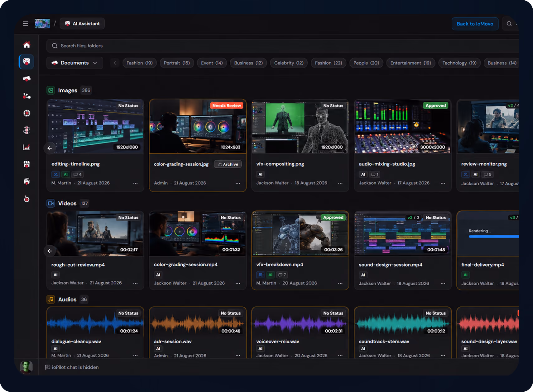Click the Search files, folders field

pos(282,46)
